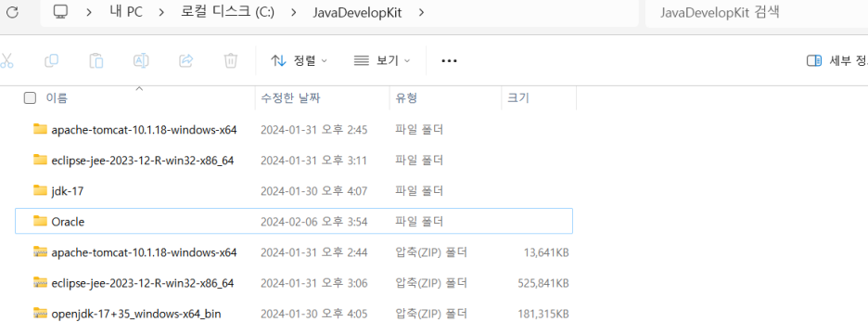Click size value 525,841KB
The image size is (868, 335).
click(x=543, y=284)
